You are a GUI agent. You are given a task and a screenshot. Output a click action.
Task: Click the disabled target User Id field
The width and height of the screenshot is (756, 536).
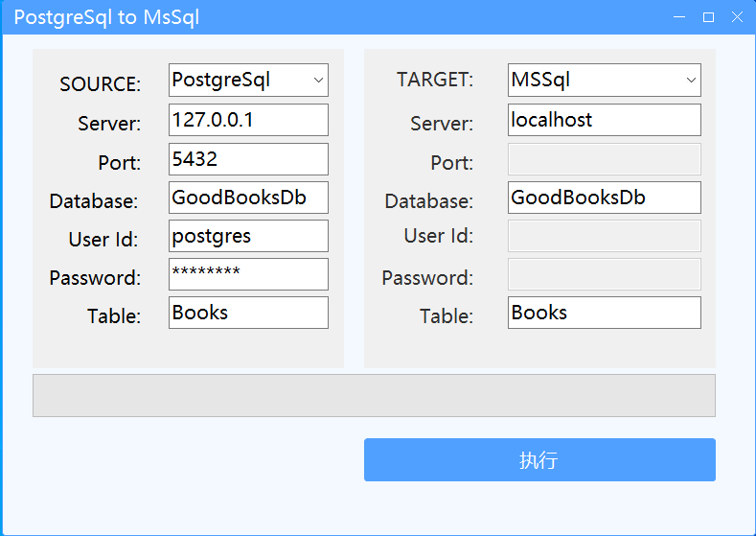604,236
